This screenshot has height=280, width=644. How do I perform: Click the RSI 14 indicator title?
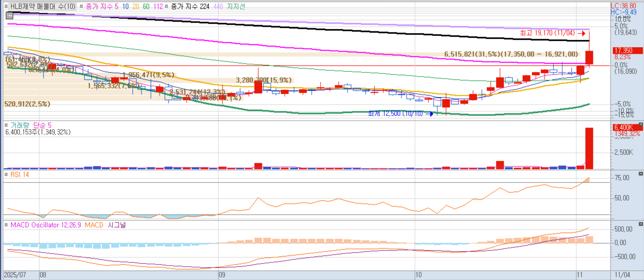pyautogui.click(x=19, y=174)
